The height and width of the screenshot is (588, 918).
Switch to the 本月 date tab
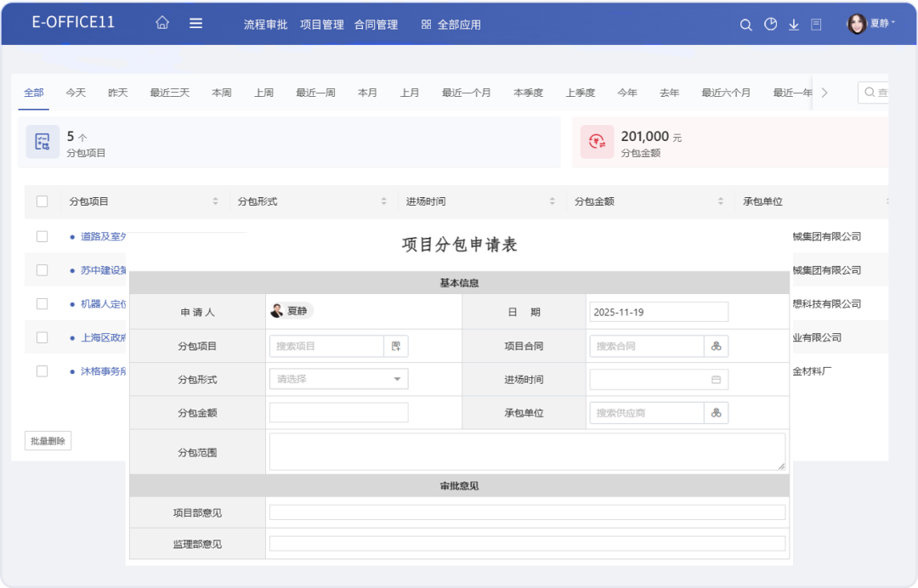[367, 93]
